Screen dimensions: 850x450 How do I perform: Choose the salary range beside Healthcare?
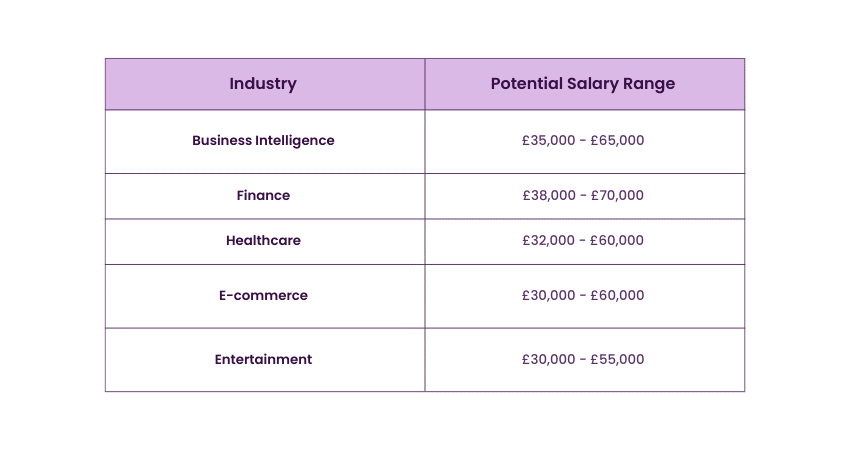coord(583,241)
